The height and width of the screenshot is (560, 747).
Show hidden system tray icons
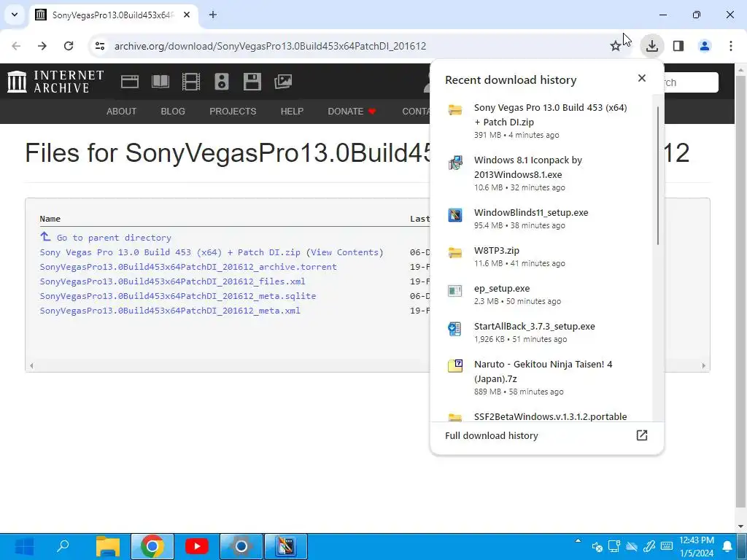pos(578,540)
